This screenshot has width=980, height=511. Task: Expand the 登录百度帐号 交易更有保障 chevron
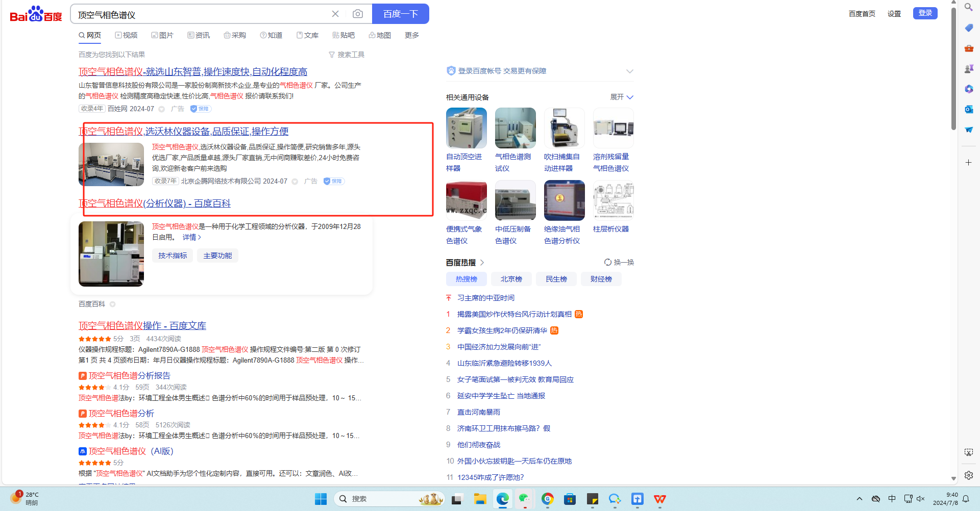630,71
